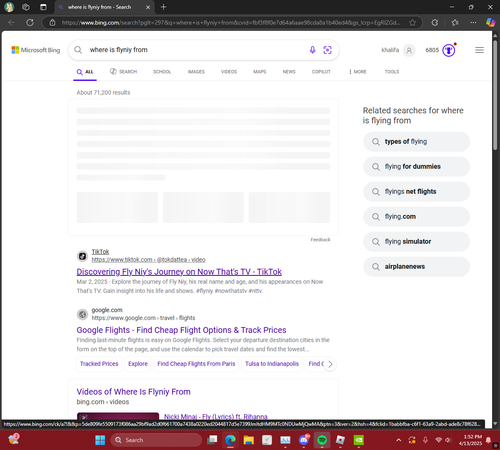Viewport: 500px width, 450px height.
Task: Open 'Discovering Fly Niy's Journey' TikTok result
Action: click(179, 272)
